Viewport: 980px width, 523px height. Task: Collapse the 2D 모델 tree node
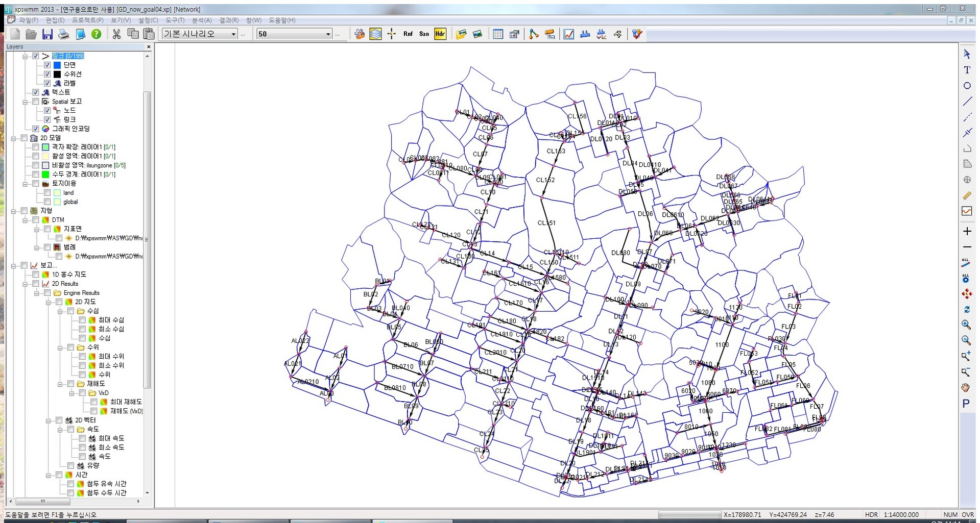pyautogui.click(x=13, y=138)
